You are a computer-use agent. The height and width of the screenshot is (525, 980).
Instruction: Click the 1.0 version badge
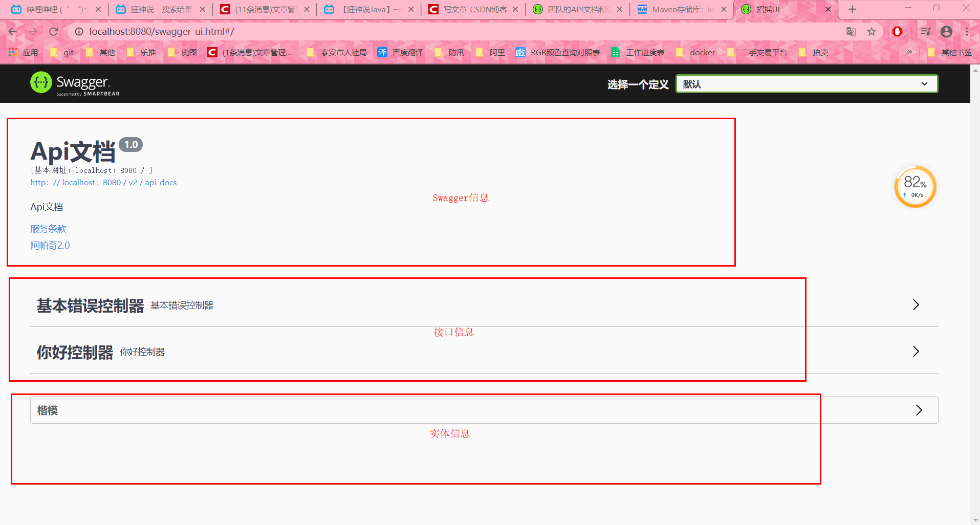click(x=131, y=145)
